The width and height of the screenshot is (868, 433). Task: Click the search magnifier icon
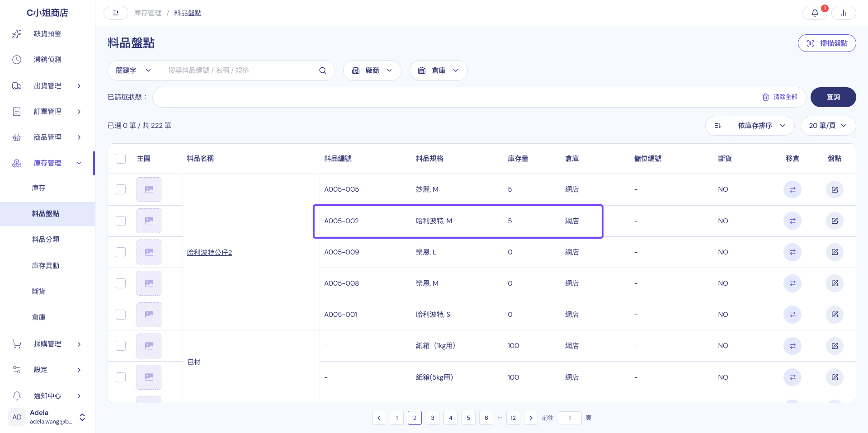(323, 71)
